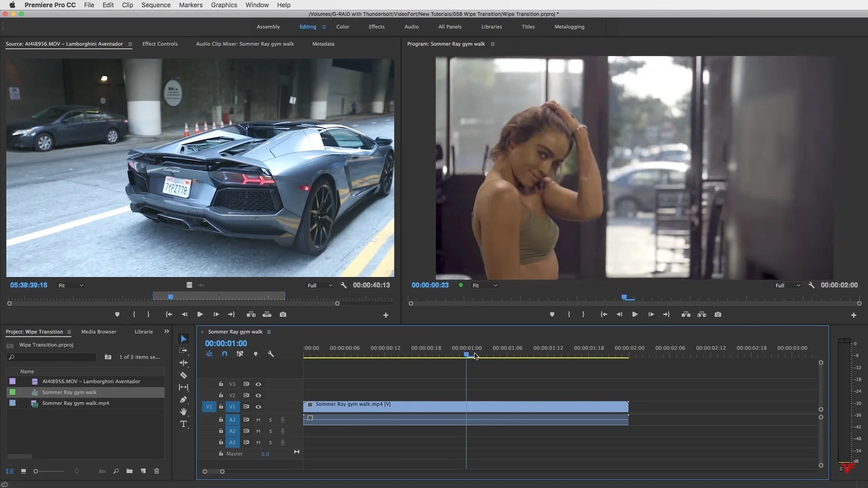Mute audio track A1
The width and height of the screenshot is (868, 488).
(x=258, y=420)
